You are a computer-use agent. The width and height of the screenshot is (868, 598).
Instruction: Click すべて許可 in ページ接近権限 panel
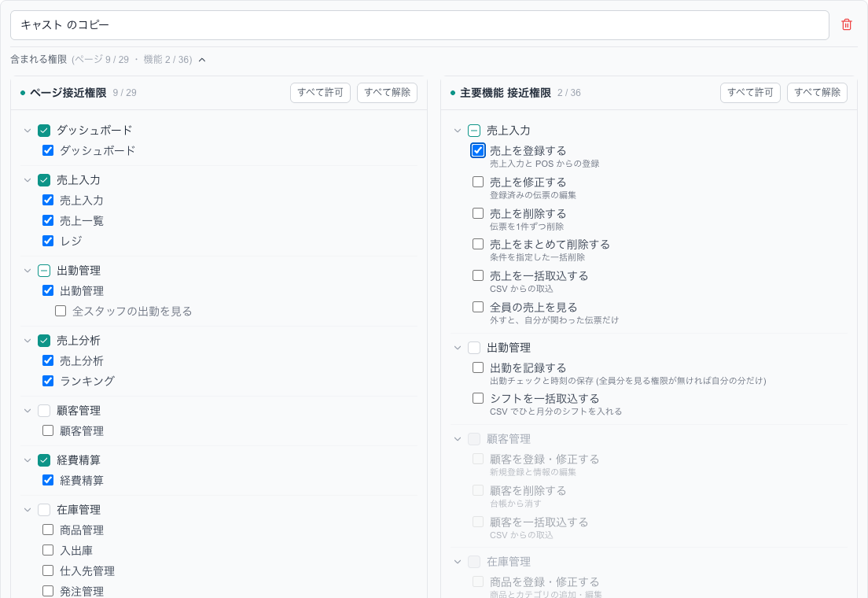click(x=321, y=93)
